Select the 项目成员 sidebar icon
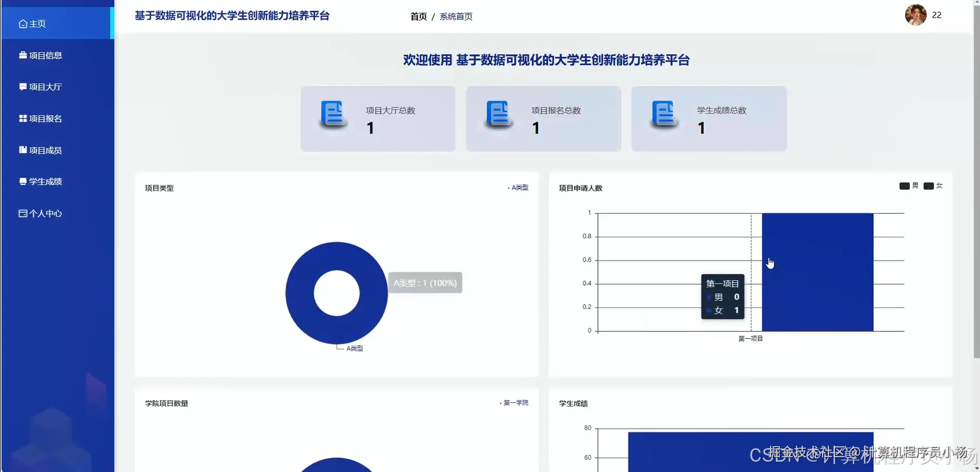 tap(22, 150)
